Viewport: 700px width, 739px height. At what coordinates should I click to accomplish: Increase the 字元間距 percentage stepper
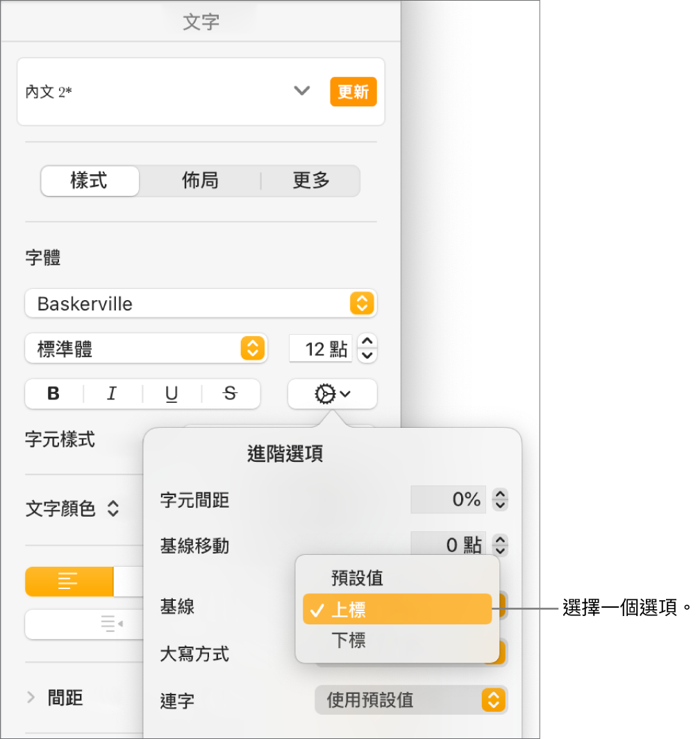[500, 495]
